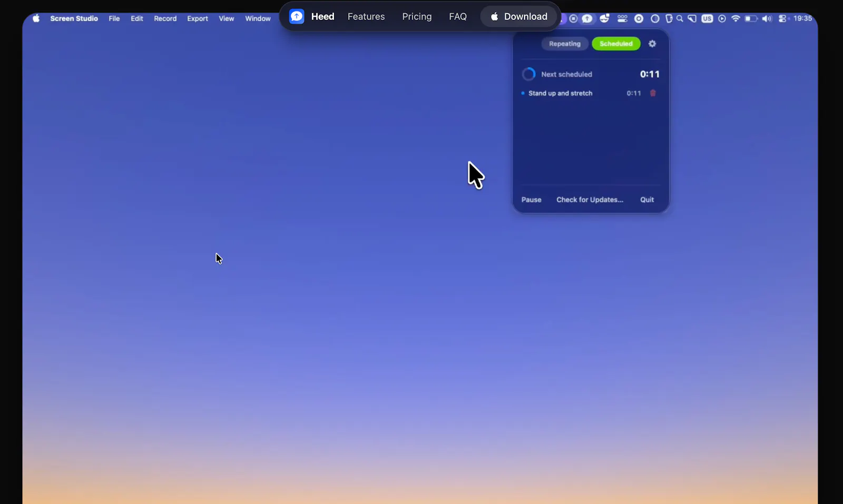Open the Record menu
The image size is (843, 504).
[165, 18]
